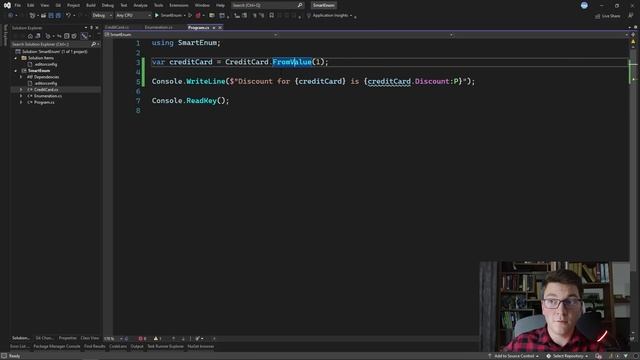The width and height of the screenshot is (640, 360).
Task: Switch to the Properties panel tab
Action: (68, 338)
